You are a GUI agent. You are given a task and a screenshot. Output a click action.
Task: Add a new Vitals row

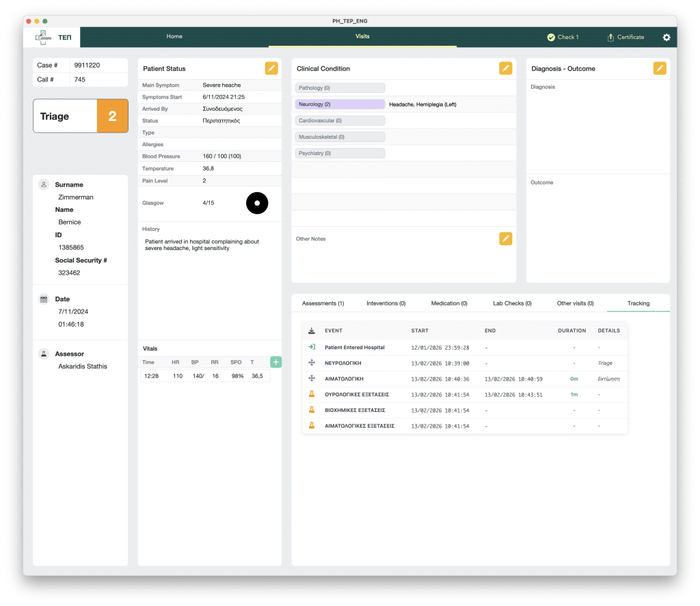[275, 362]
